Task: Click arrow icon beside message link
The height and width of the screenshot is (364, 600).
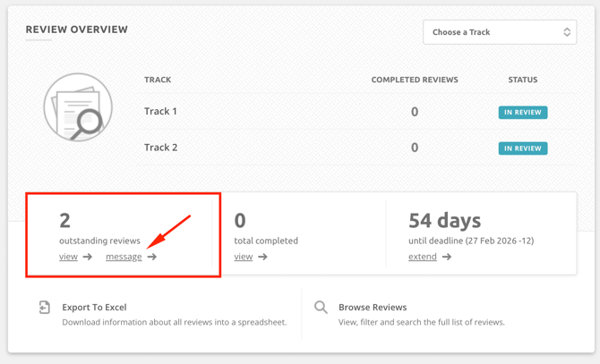Action: coord(151,257)
